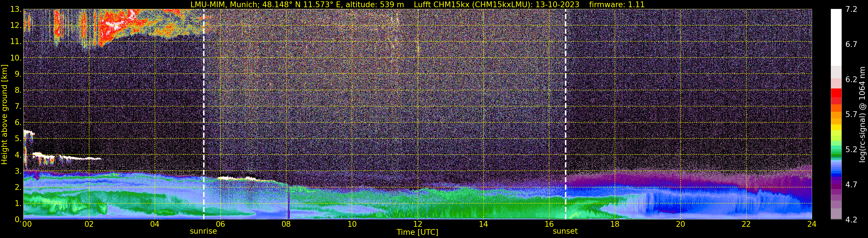Click the height axis tick label 1.
The height and width of the screenshot is (238, 868).
click(x=18, y=203)
